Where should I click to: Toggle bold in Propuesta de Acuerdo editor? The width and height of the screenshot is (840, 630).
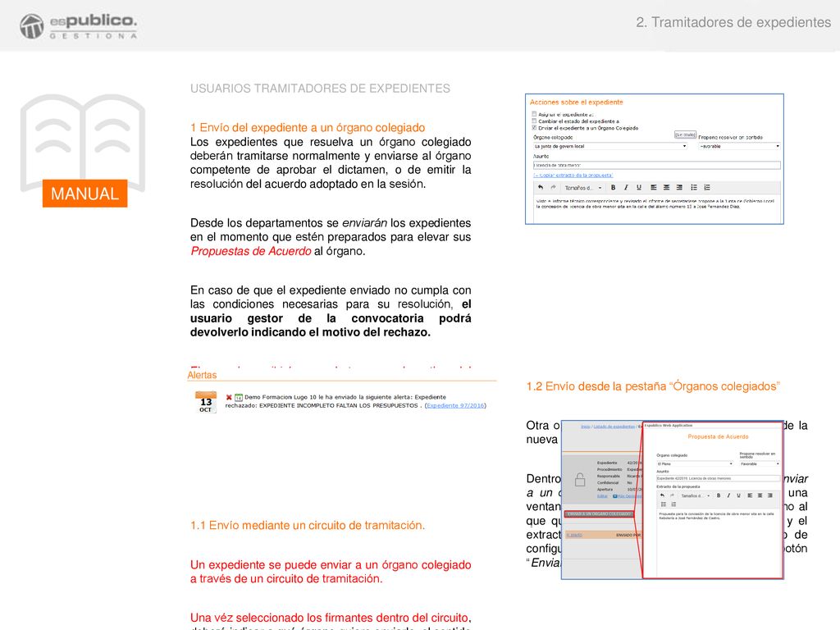[719, 495]
